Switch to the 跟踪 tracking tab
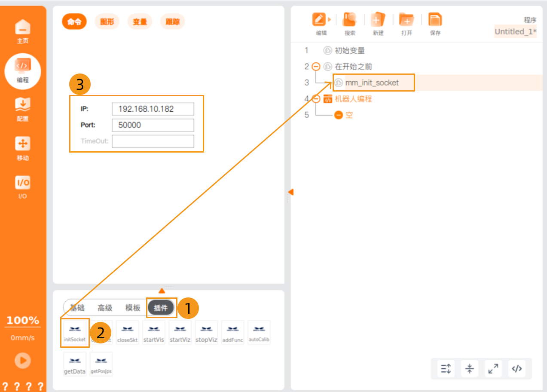 [x=172, y=21]
